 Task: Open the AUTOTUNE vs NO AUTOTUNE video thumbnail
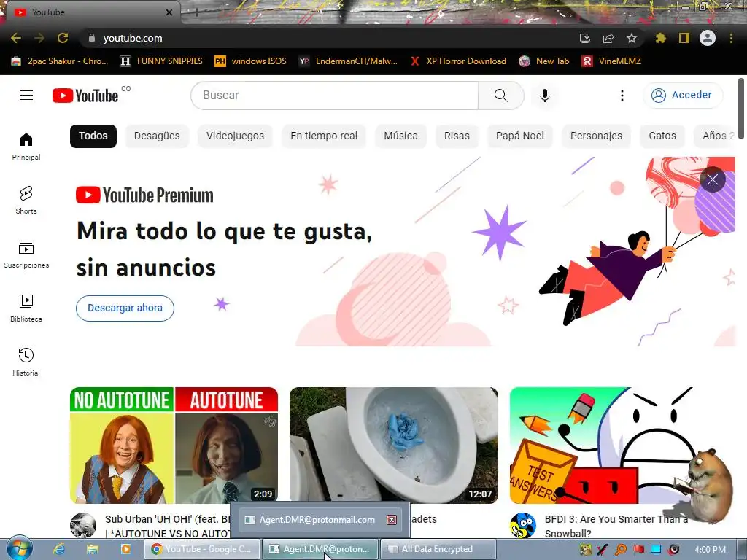click(174, 446)
